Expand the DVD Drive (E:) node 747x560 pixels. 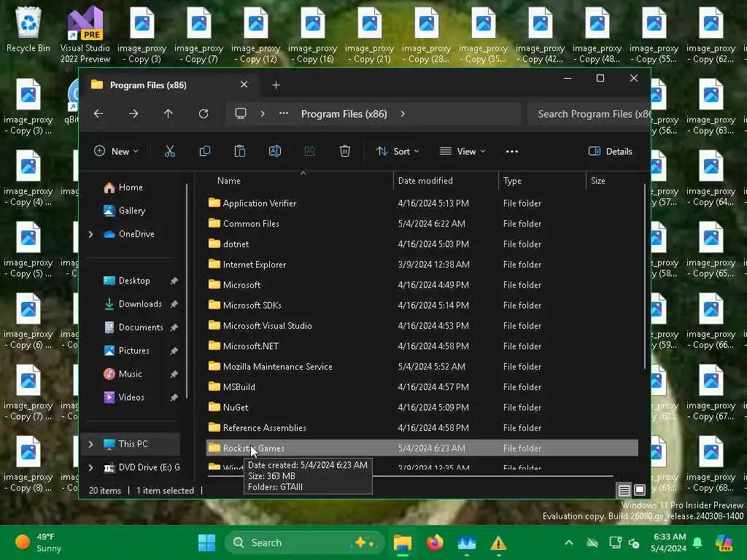point(90,467)
